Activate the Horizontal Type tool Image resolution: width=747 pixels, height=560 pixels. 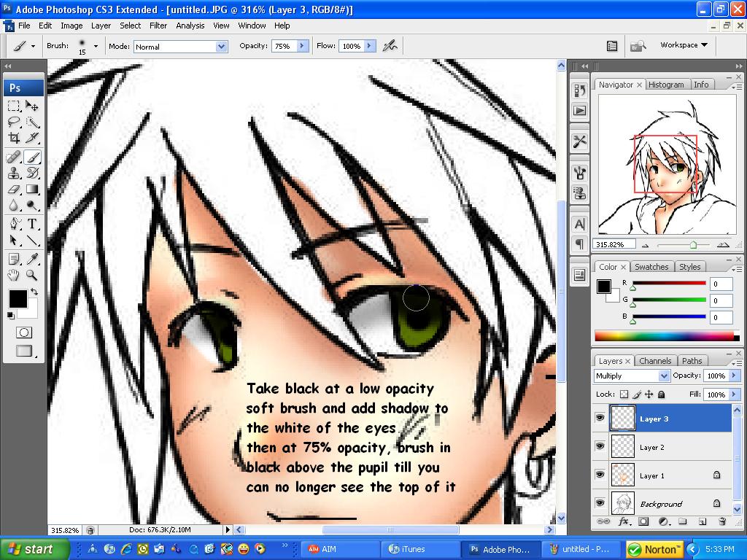click(33, 224)
